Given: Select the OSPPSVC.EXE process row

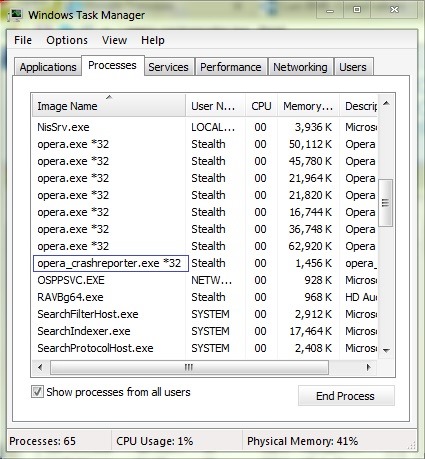Looking at the screenshot, I should pos(205,280).
